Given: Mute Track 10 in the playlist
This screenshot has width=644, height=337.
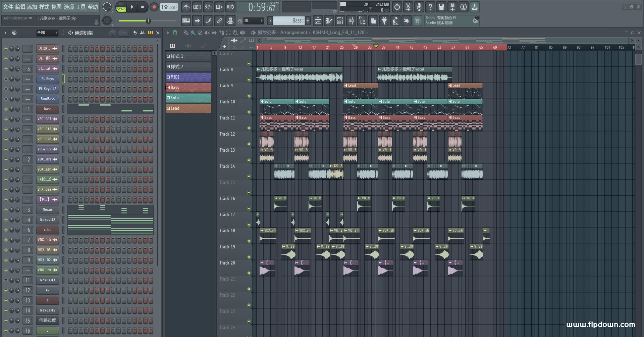Looking at the screenshot, I should 249,112.
